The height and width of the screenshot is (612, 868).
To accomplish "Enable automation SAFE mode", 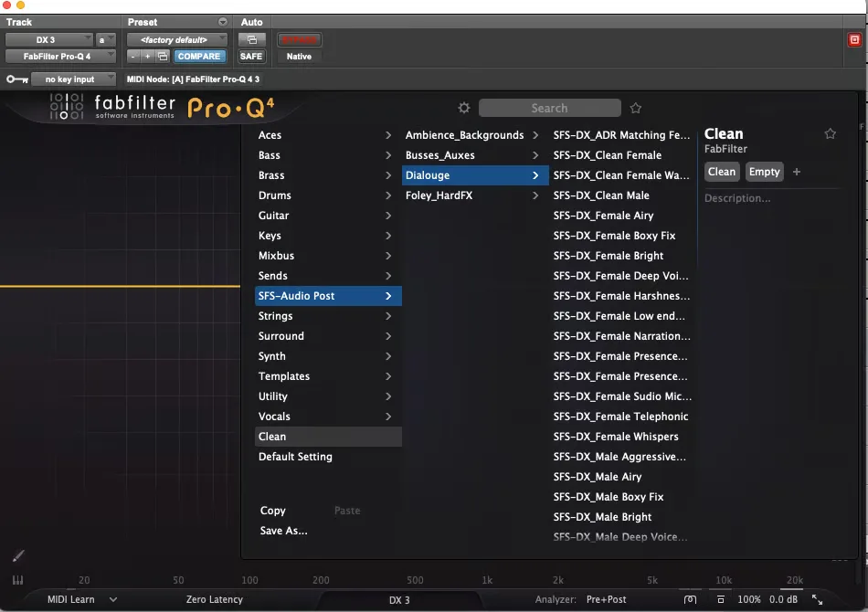I will point(251,56).
